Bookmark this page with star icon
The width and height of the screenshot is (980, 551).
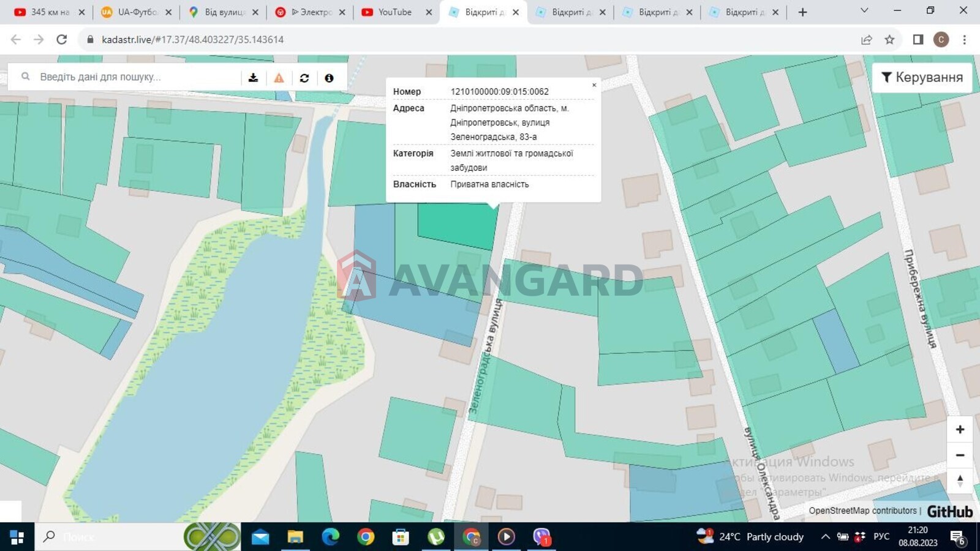889,40
